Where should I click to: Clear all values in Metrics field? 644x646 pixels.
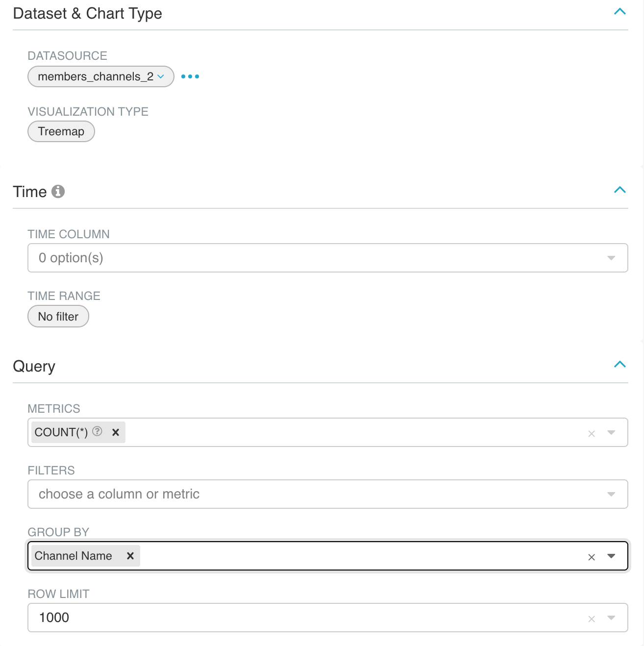tap(592, 433)
